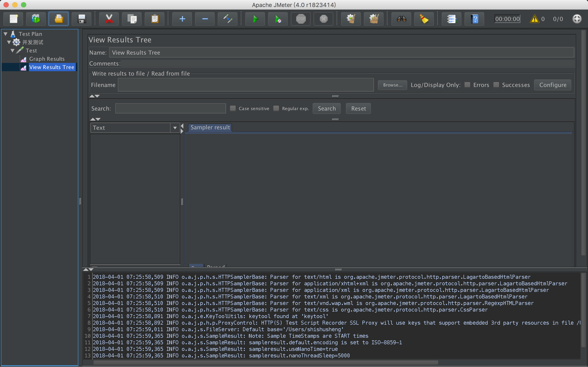Toggle the Errors log filter checkbox
Image resolution: width=588 pixels, height=367 pixels.
click(467, 85)
